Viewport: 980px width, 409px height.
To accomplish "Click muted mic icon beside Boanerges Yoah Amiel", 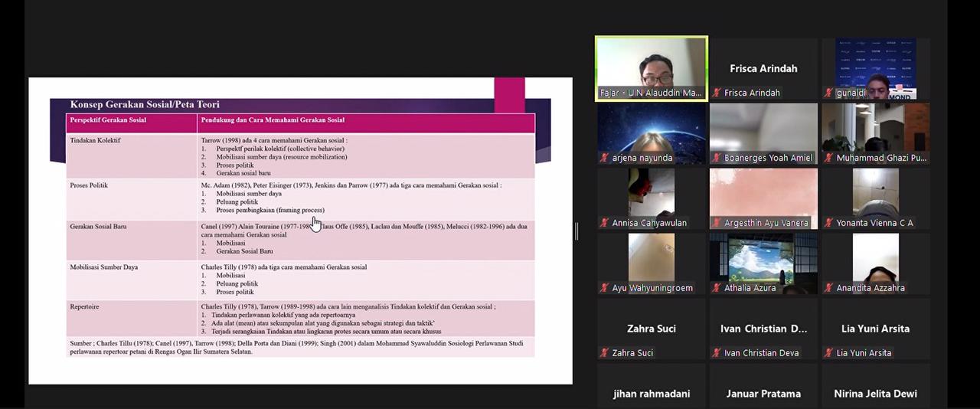I will 717,158.
